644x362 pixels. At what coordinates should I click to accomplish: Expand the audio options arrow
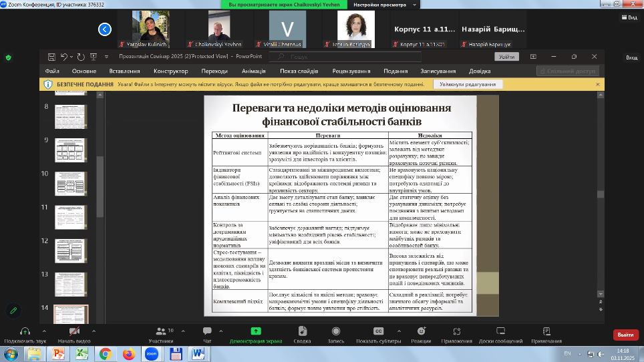[44, 331]
